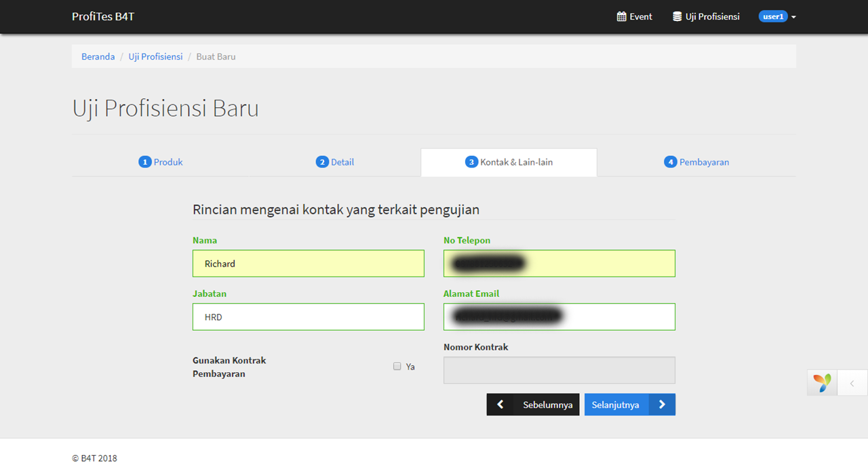
Task: Click the right chevron on Selanjutnya
Action: [x=662, y=405]
